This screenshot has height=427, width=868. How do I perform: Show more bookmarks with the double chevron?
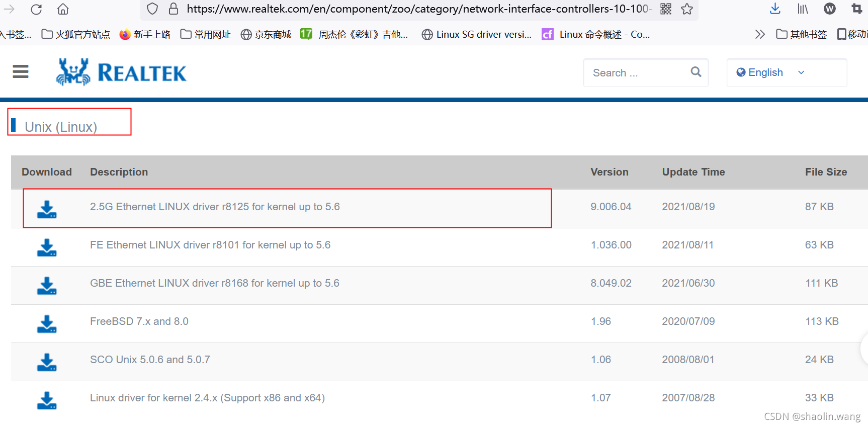pos(760,34)
